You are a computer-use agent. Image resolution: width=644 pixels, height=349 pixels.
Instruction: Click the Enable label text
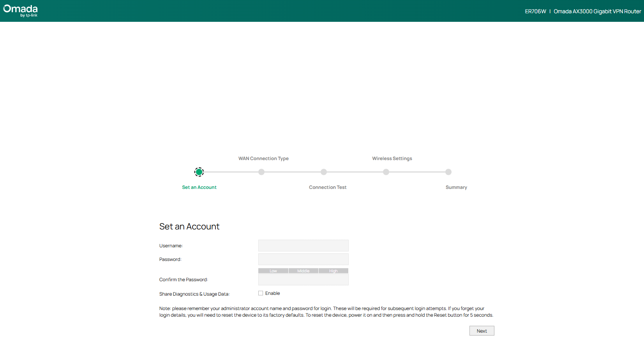[272, 293]
